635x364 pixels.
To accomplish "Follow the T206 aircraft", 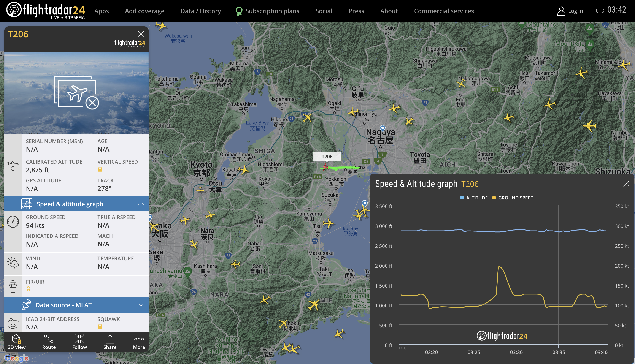I will 79,342.
